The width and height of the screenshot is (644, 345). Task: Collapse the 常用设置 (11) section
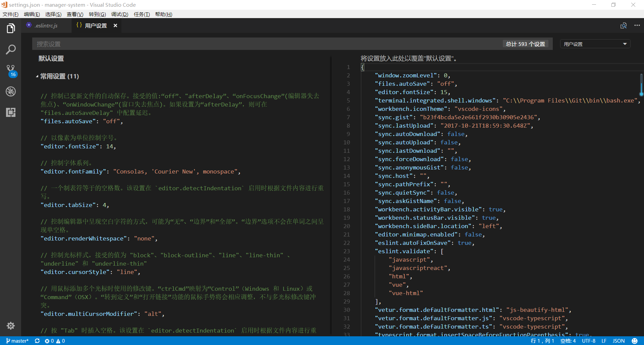point(58,76)
